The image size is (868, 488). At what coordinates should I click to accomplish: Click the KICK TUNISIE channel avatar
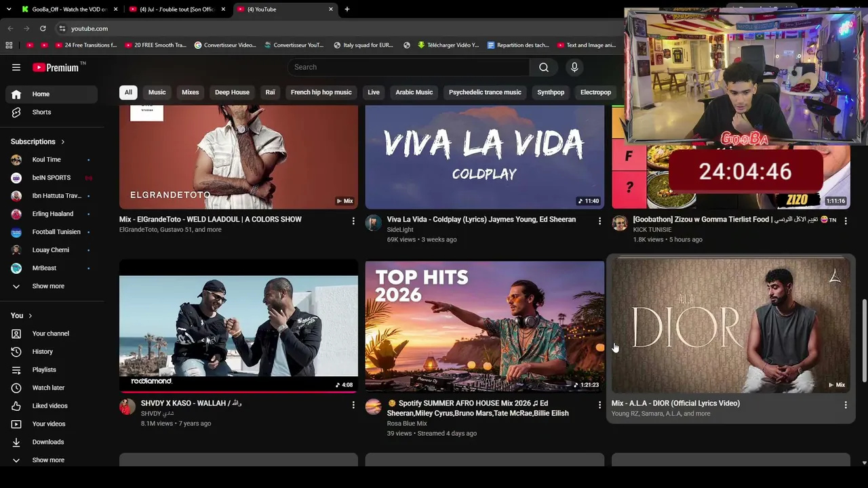[620, 223]
